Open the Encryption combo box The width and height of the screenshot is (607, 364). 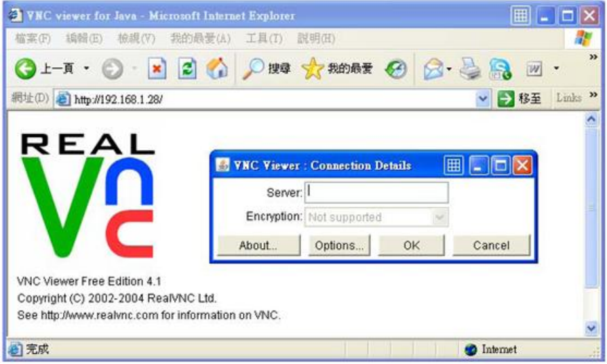(376, 217)
